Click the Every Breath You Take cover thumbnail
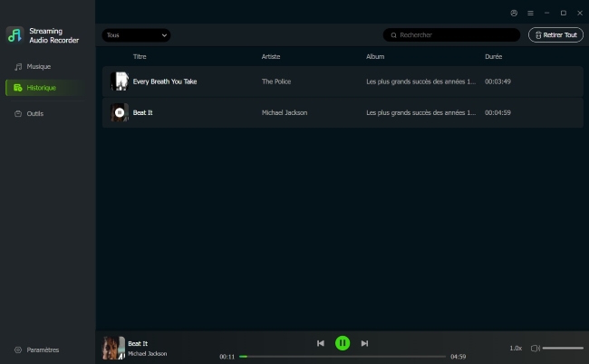This screenshot has height=364, width=589. click(120, 81)
